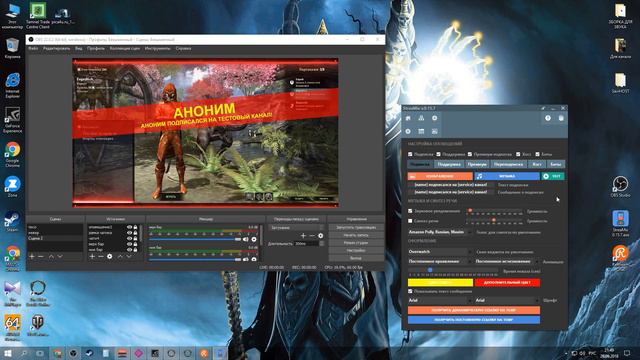Open the Amazon Polly voice dropdown

coord(440,232)
